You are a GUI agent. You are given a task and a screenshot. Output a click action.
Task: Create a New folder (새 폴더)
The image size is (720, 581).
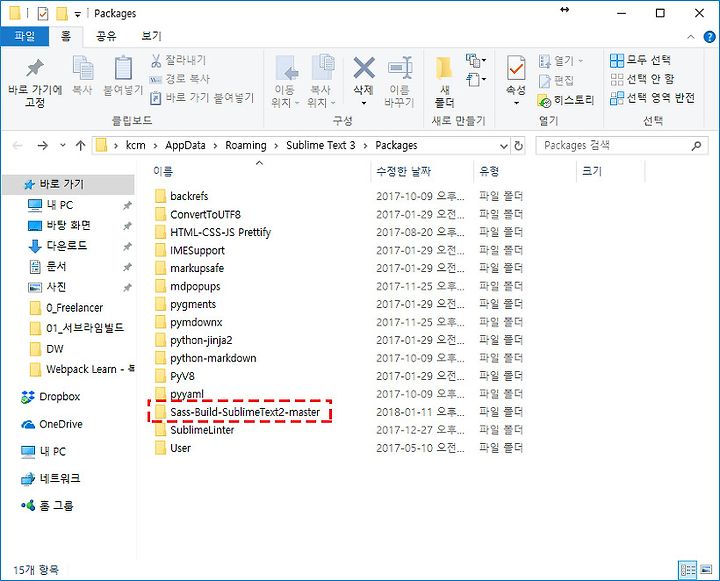click(444, 83)
